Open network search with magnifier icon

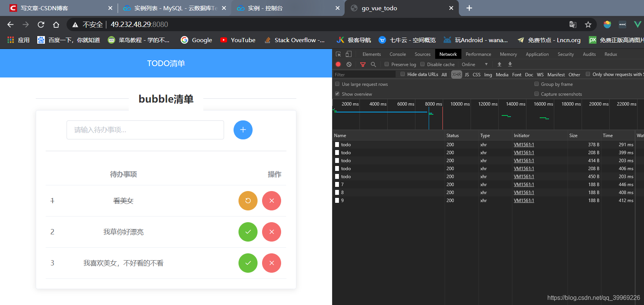click(374, 65)
